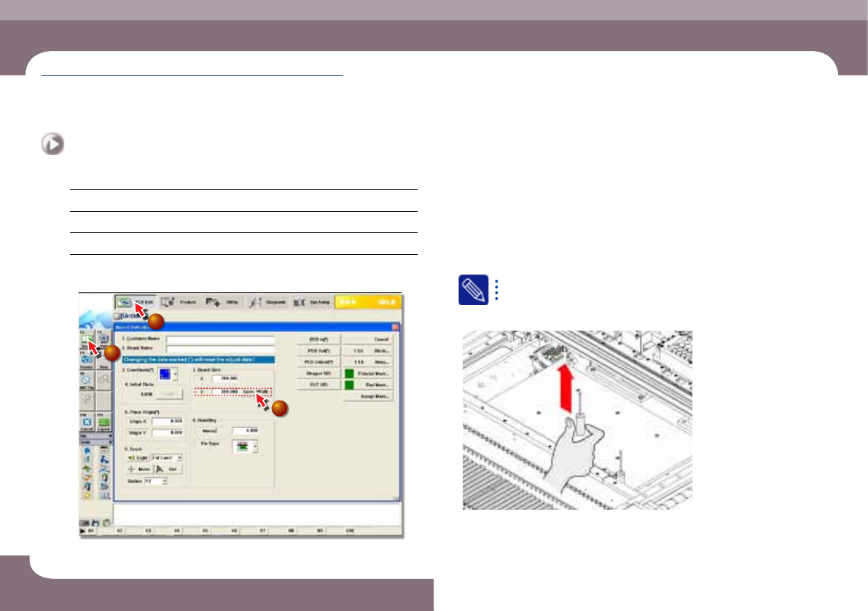Select the F5 Step sidebar icon
This screenshot has width=868, height=611.
[x=103, y=361]
